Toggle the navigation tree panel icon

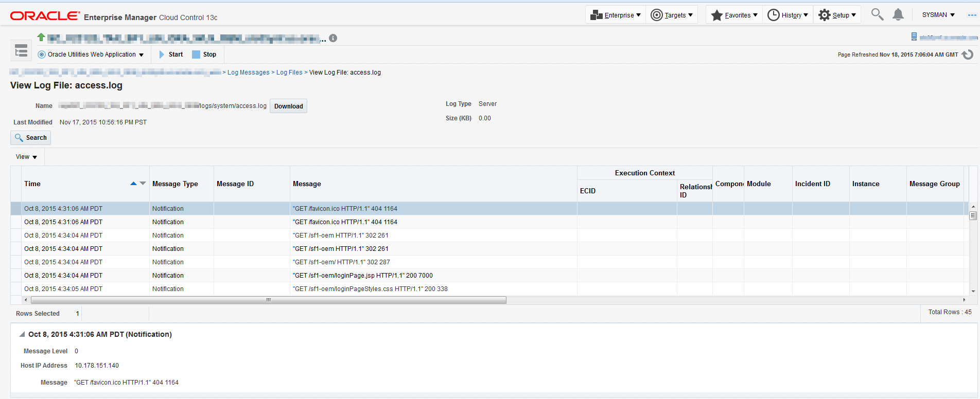pos(21,51)
